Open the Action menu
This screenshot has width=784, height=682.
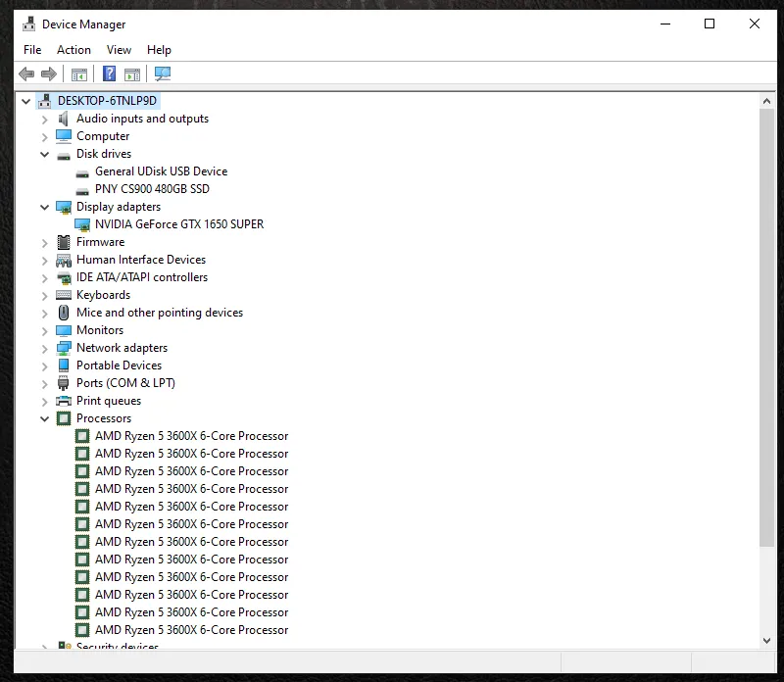pyautogui.click(x=73, y=50)
